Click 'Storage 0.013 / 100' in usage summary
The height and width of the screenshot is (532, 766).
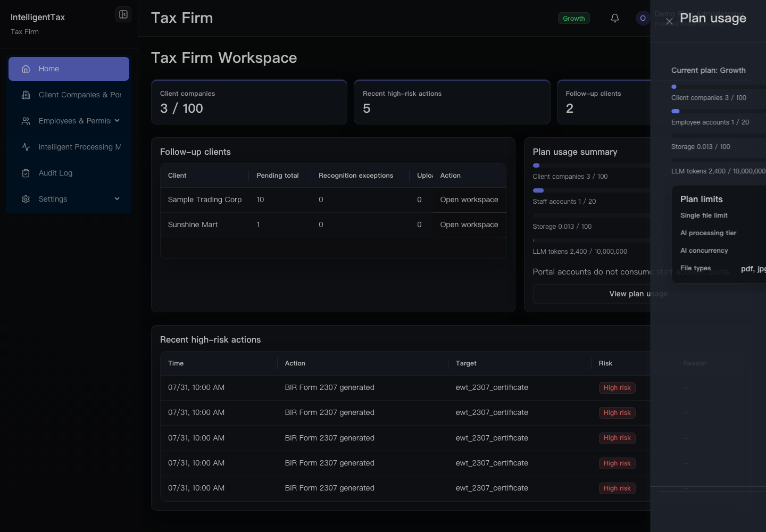[562, 227]
